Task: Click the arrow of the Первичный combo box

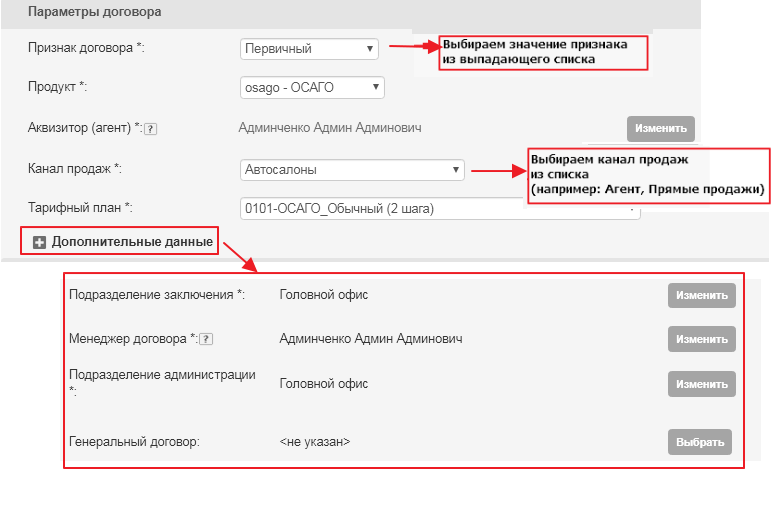Action: coord(370,49)
